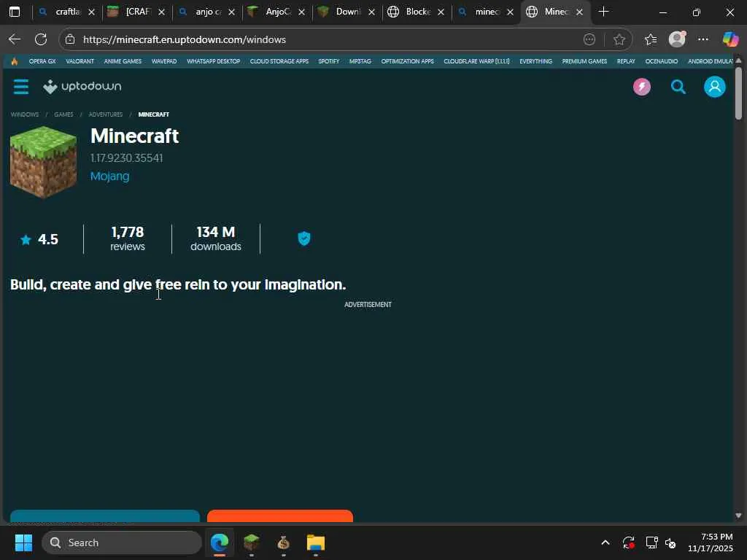Open the money bag taskbar app
The width and height of the screenshot is (747, 560).
284,542
